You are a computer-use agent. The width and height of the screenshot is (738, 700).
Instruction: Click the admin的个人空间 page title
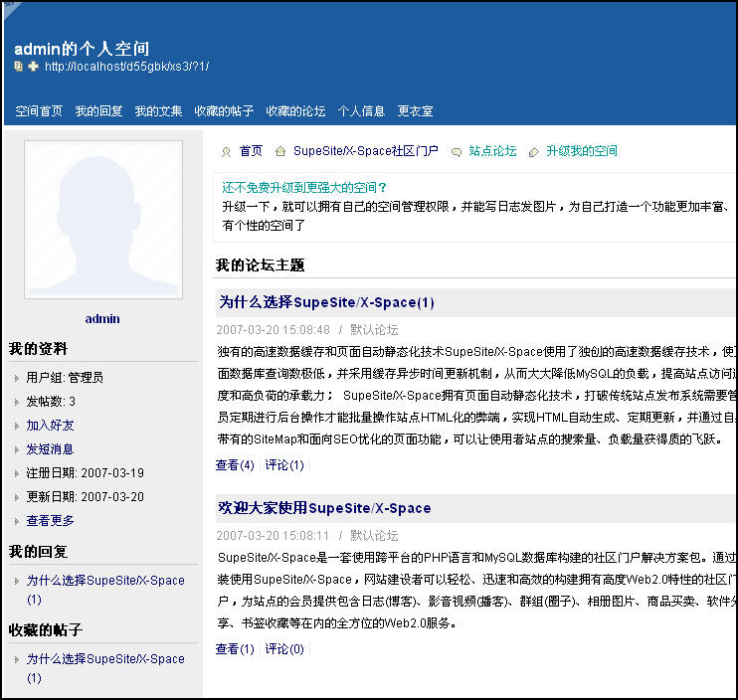coord(82,49)
